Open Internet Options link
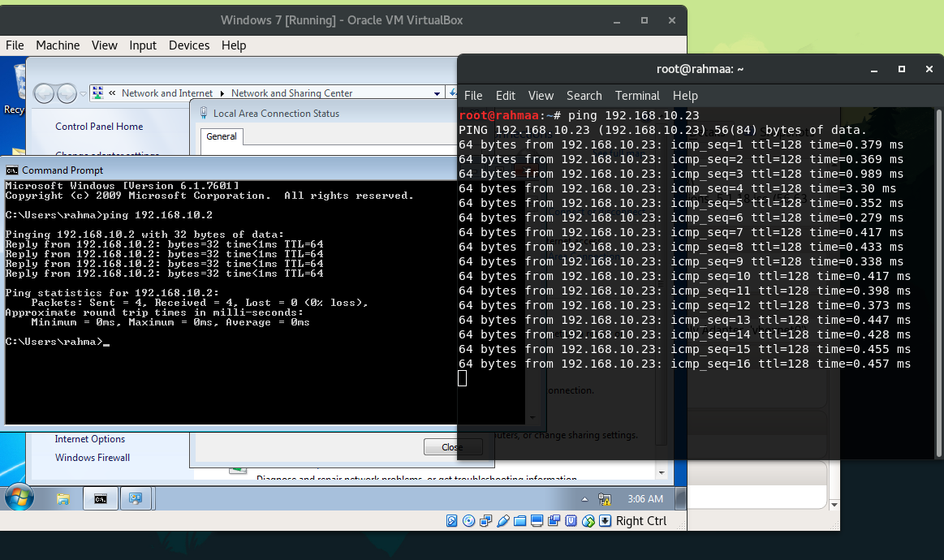This screenshot has width=944, height=560. (90, 439)
